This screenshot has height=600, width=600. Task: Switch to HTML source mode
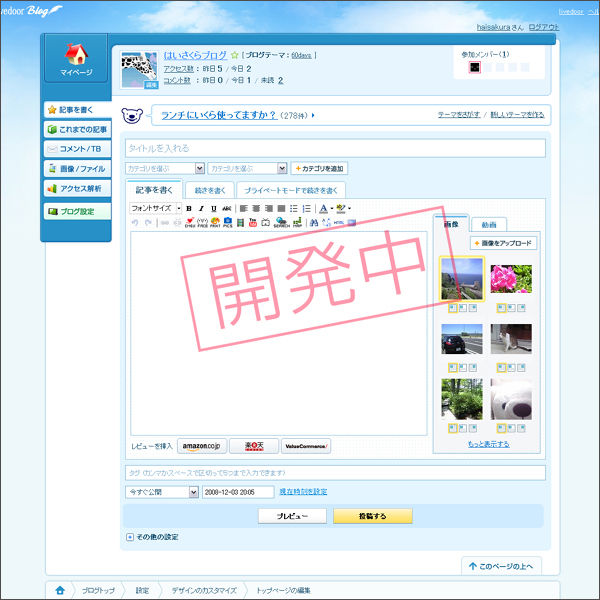pyautogui.click(x=339, y=222)
